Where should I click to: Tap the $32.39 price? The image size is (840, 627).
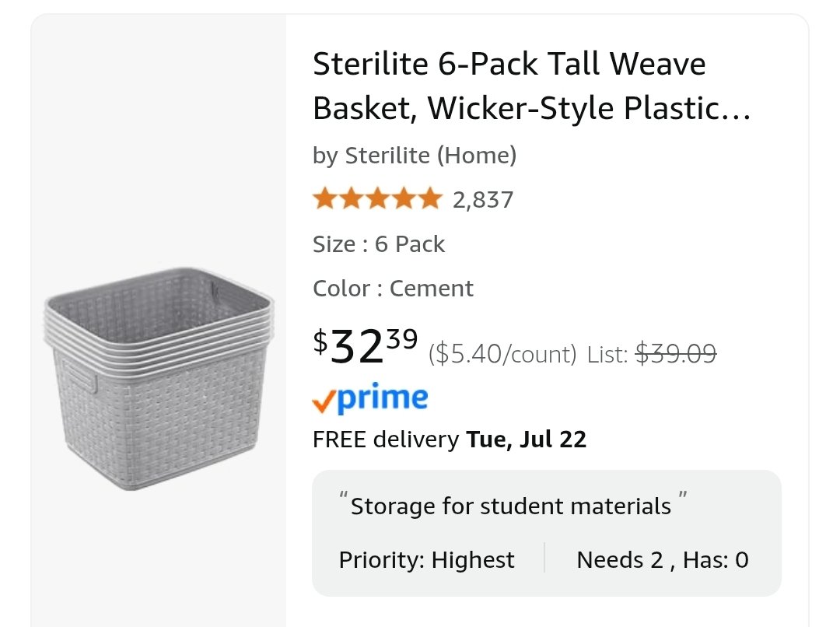pos(366,345)
